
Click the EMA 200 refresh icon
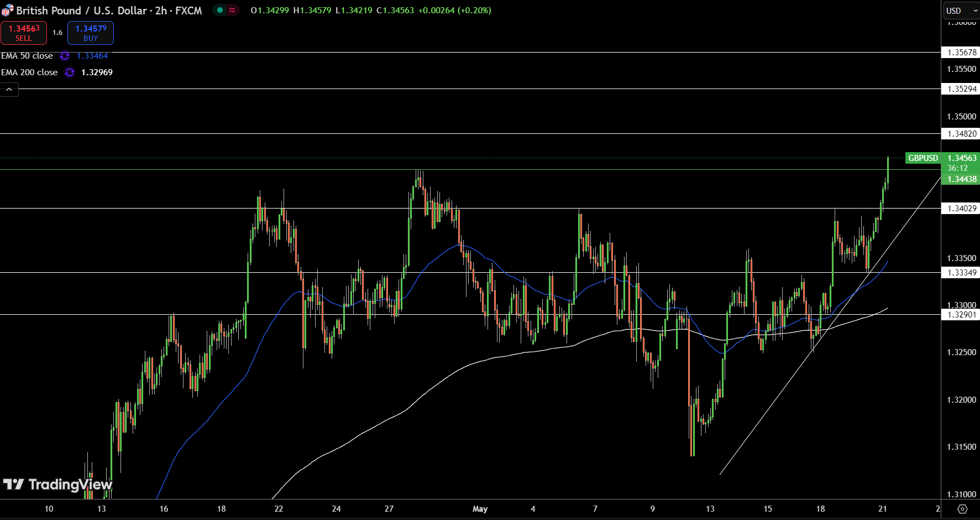pyautogui.click(x=69, y=72)
